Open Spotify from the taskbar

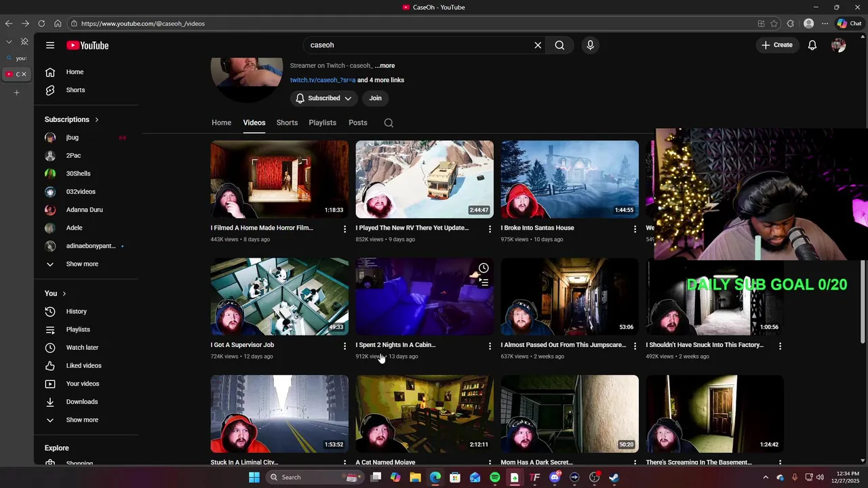(x=495, y=477)
